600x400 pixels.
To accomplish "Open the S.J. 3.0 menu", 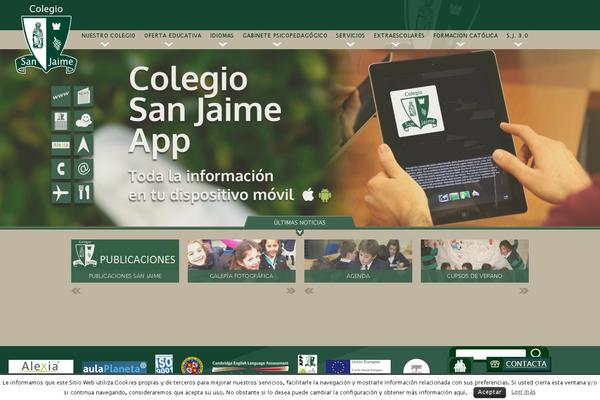I will click(x=517, y=35).
